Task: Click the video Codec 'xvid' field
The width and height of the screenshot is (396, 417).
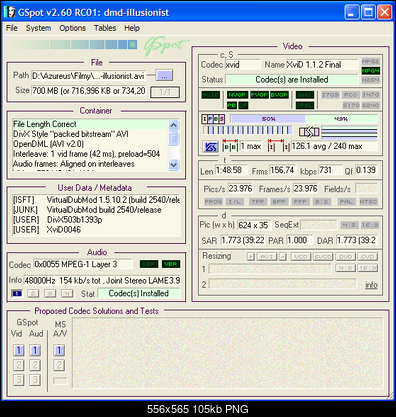Action: [x=243, y=65]
